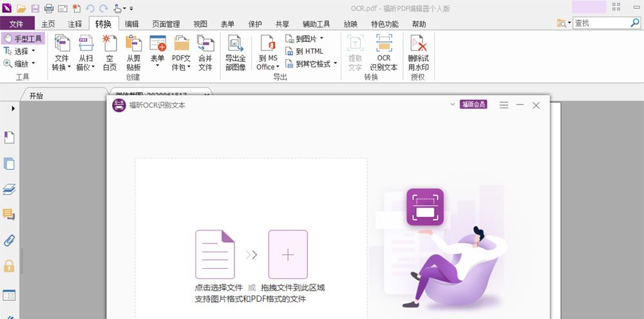Switch to the 页面管理 ribbon tab
This screenshot has width=644, height=319.
pyautogui.click(x=166, y=24)
